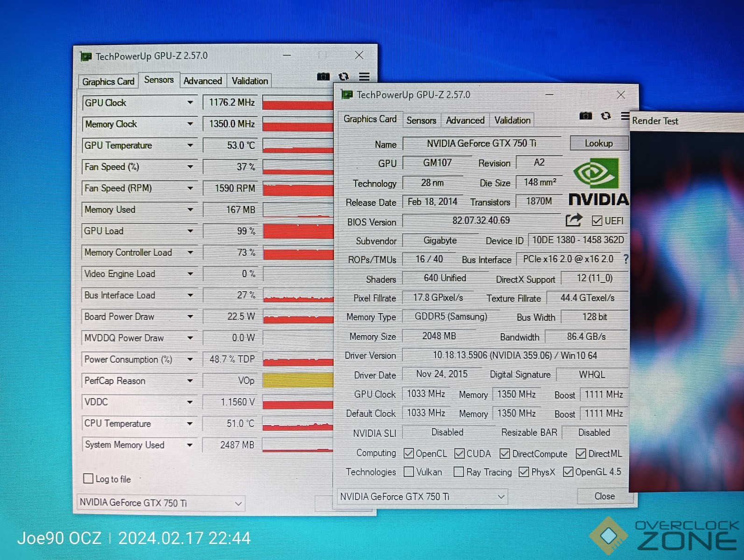Minimize the Sensors GPU-Z window
This screenshot has width=744, height=560.
[x=287, y=56]
